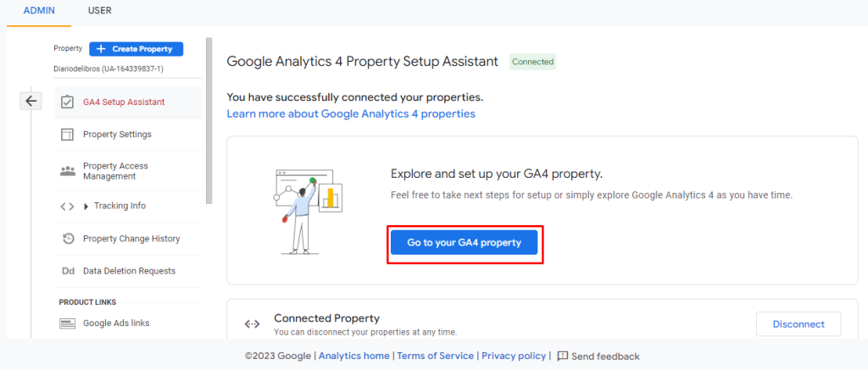Open the Privacy policy link

point(514,356)
